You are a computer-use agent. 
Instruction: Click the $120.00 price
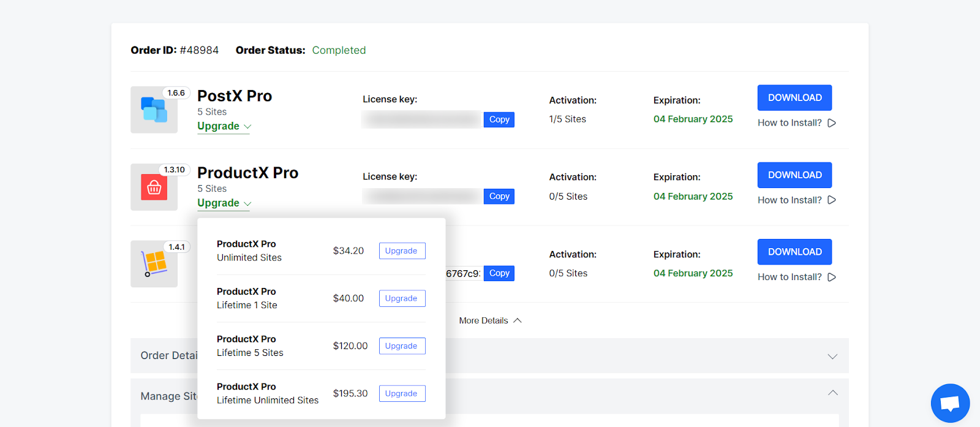[x=350, y=346]
